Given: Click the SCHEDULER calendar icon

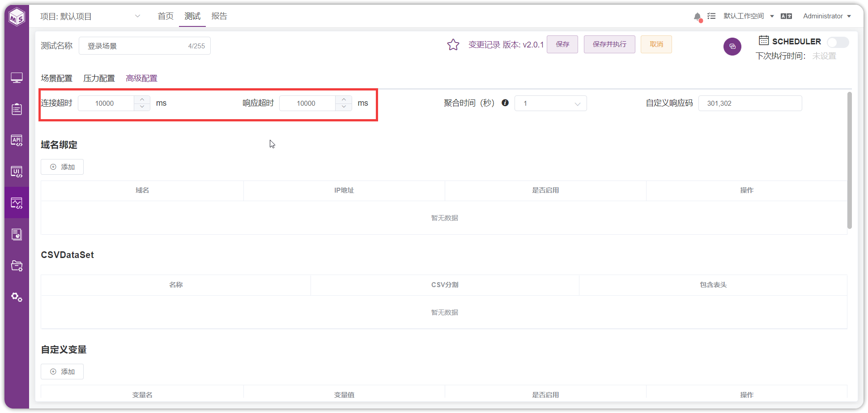Looking at the screenshot, I should pos(764,40).
